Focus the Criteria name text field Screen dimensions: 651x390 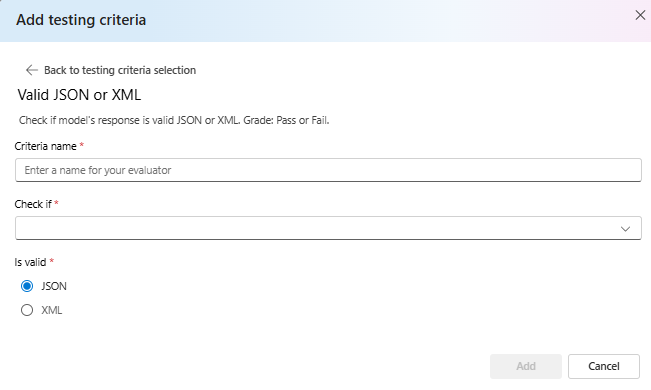pyautogui.click(x=328, y=170)
